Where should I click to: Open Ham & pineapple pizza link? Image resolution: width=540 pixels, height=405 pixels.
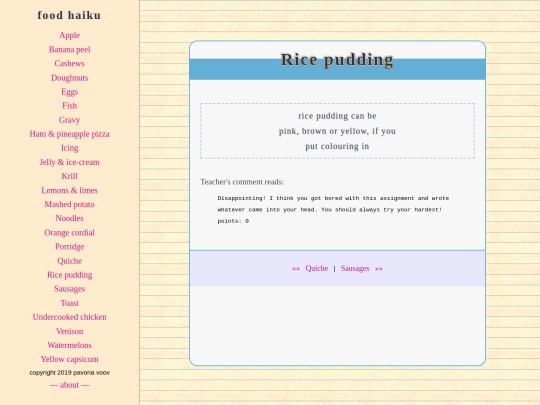click(70, 134)
